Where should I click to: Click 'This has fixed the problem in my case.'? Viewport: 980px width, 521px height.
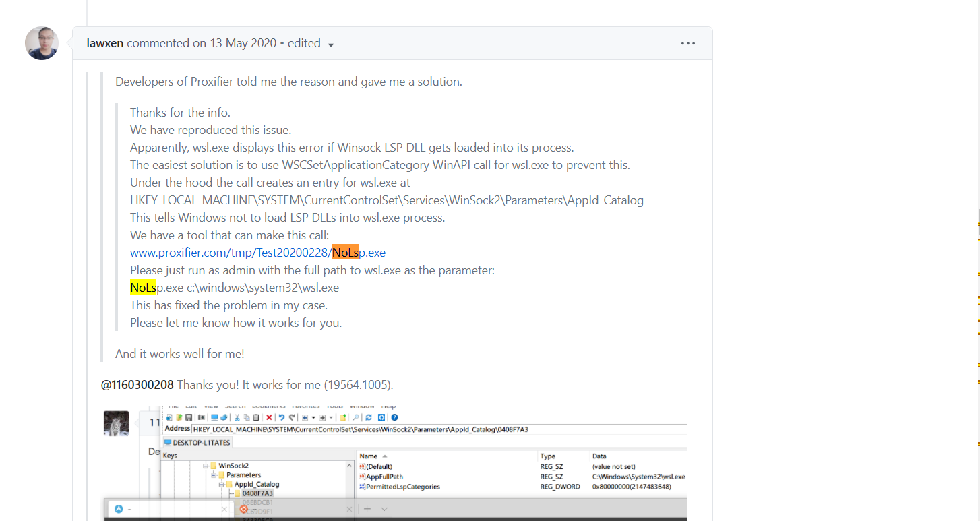click(x=228, y=305)
